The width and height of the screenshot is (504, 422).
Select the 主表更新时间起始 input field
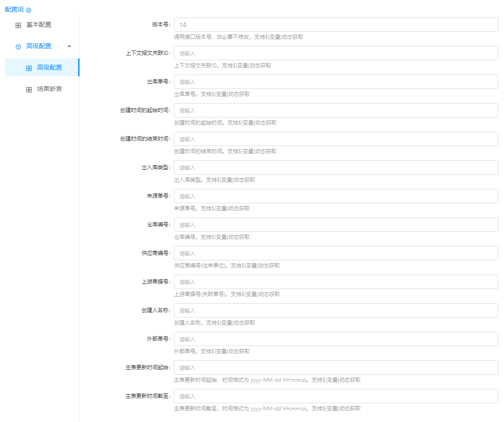pos(336,368)
